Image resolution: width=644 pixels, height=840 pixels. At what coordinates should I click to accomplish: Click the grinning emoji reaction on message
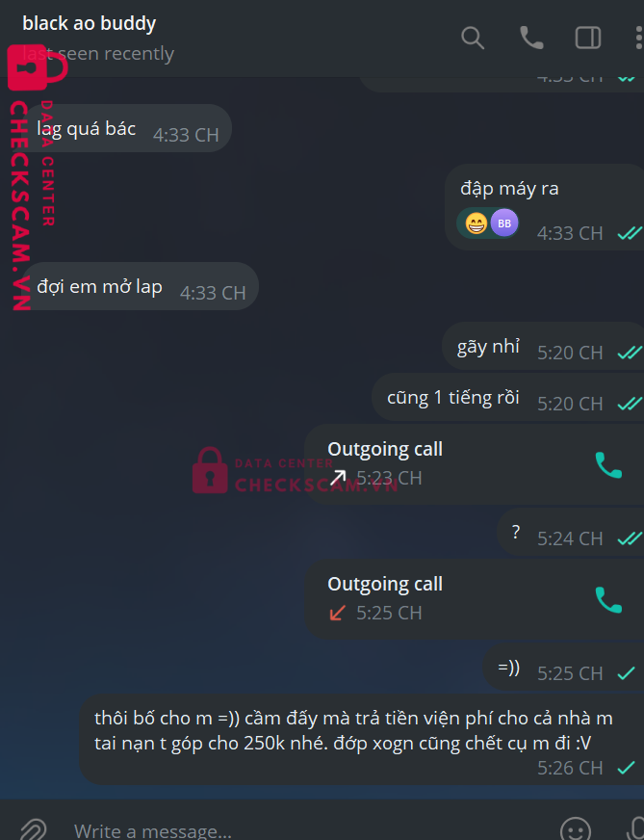476,223
